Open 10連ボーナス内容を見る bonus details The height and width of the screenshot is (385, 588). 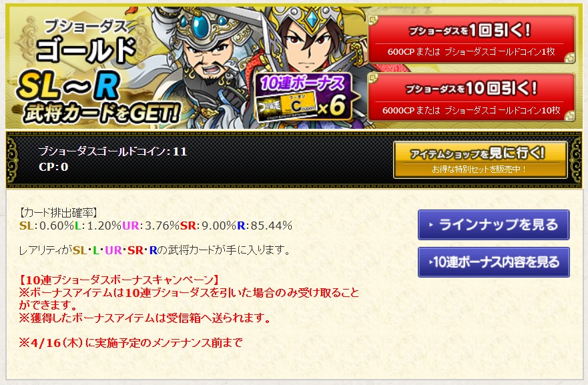[493, 262]
